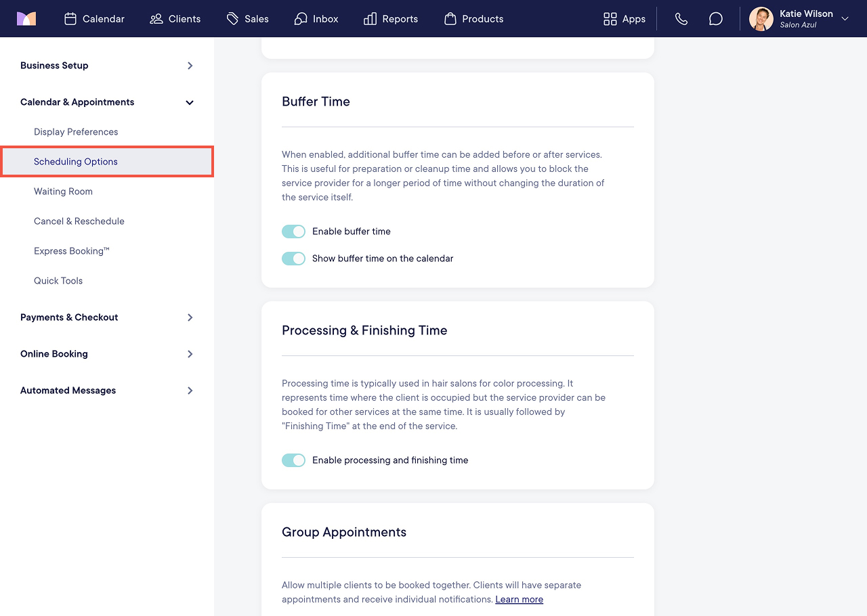Select Waiting Room in the sidebar
The image size is (867, 616).
tap(63, 192)
